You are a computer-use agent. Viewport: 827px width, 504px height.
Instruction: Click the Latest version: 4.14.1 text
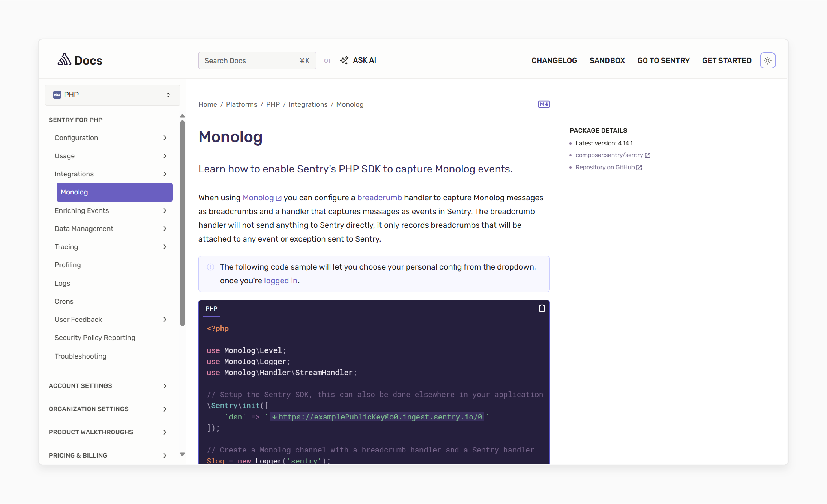coord(604,143)
